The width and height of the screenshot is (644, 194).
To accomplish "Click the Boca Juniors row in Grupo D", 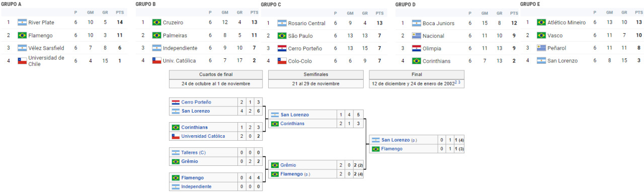I will [458, 23].
